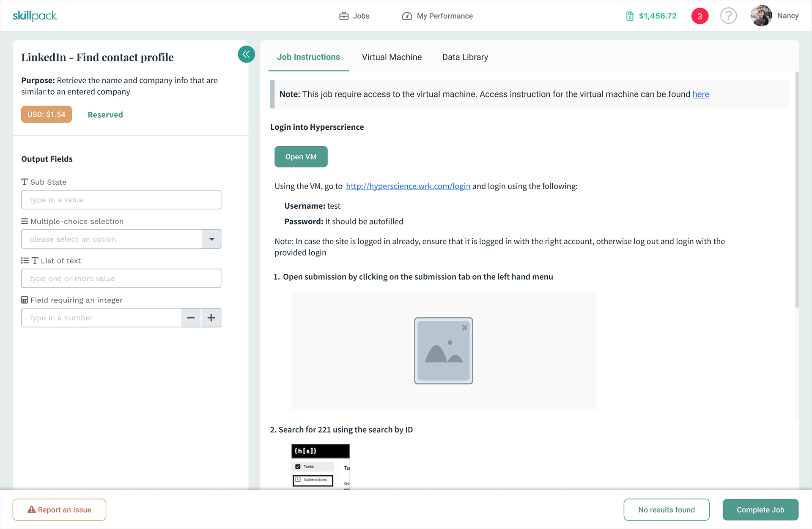This screenshot has height=529, width=812.
Task: Click the Open VM button
Action: (x=301, y=157)
